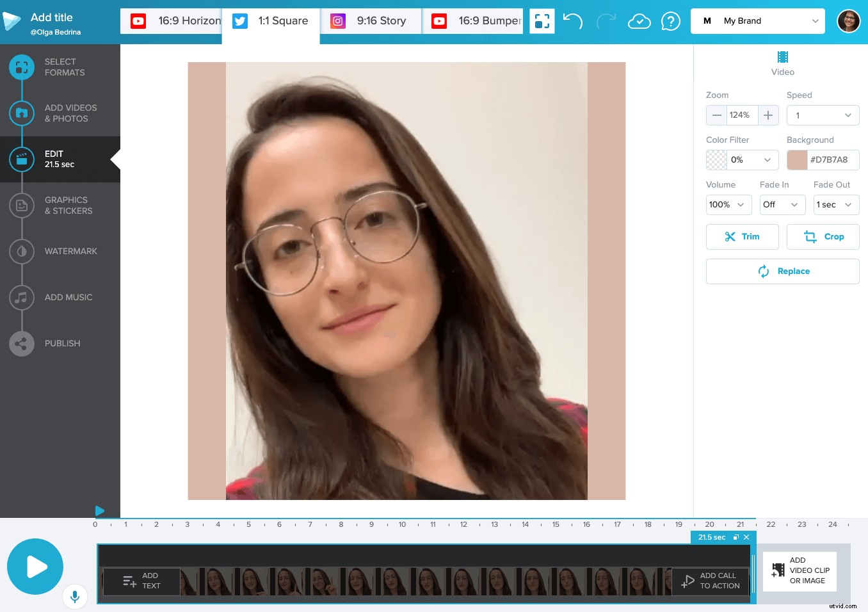
Task: Open the Speed dropdown
Action: (x=823, y=115)
